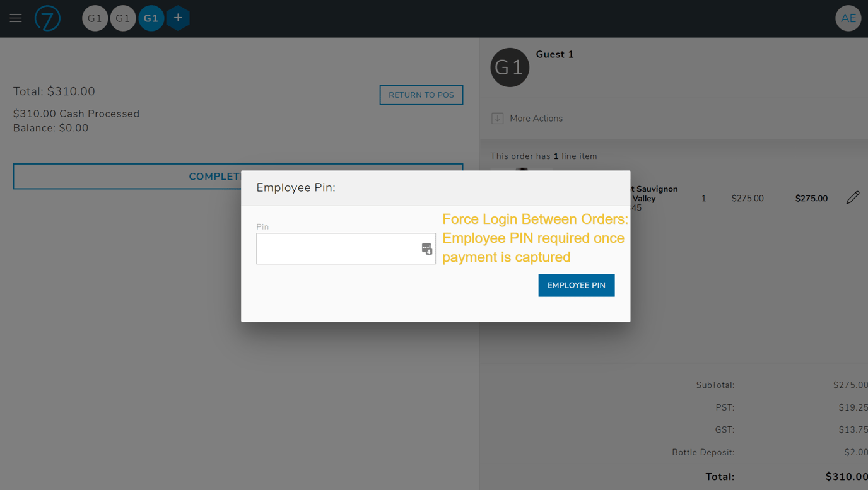Open the hamburger navigation menu
Viewport: 868px width, 490px height.
[15, 18]
